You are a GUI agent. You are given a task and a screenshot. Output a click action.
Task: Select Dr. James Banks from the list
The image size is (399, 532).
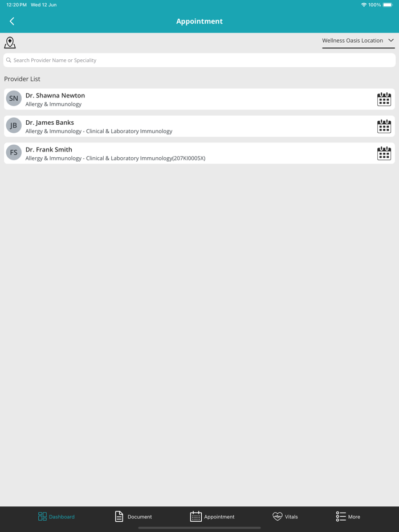tap(171, 125)
